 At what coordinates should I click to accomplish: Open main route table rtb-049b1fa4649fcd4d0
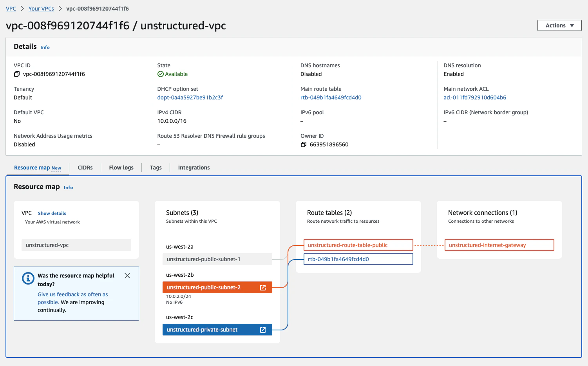click(x=331, y=97)
